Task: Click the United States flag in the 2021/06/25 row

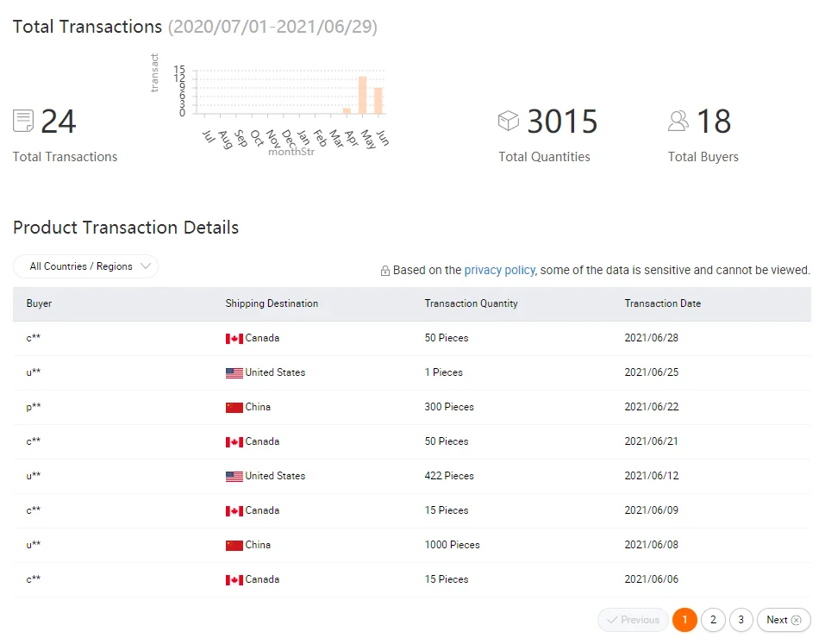Action: (234, 373)
